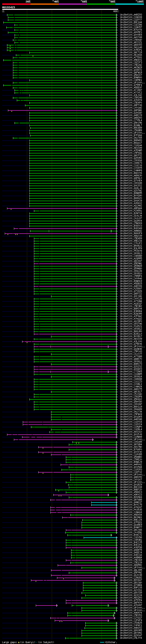Select the UniRef100_B8MIV4 label

pyautogui.click(x=131, y=309)
